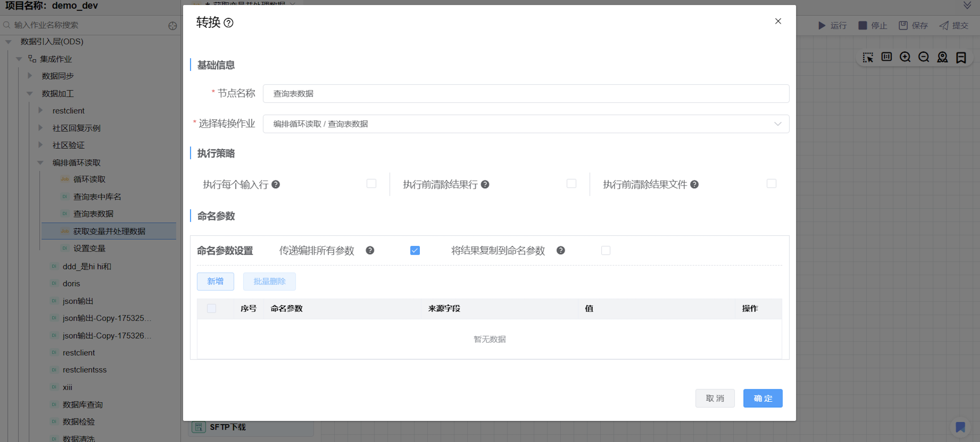Click the locate/position icon on the canvas toolbar
The image size is (980, 442).
943,57
